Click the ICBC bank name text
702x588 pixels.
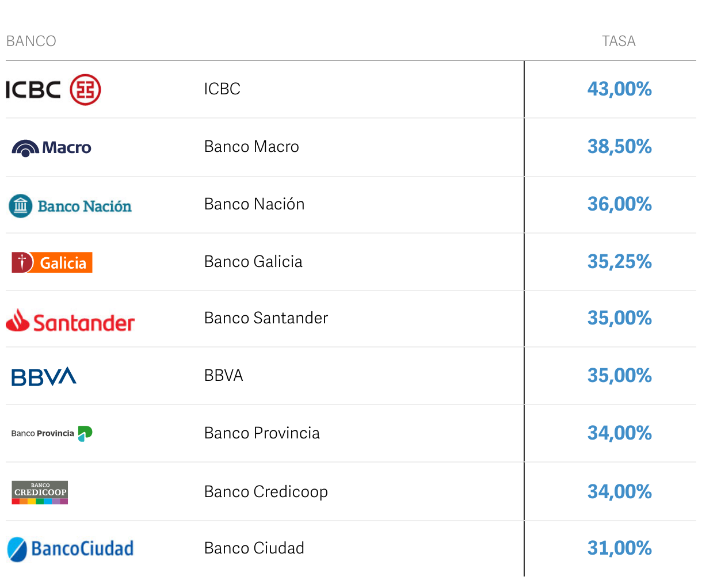click(222, 89)
